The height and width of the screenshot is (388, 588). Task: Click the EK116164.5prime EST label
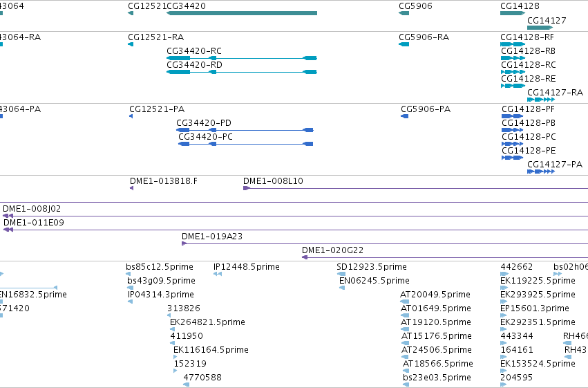pos(211,350)
